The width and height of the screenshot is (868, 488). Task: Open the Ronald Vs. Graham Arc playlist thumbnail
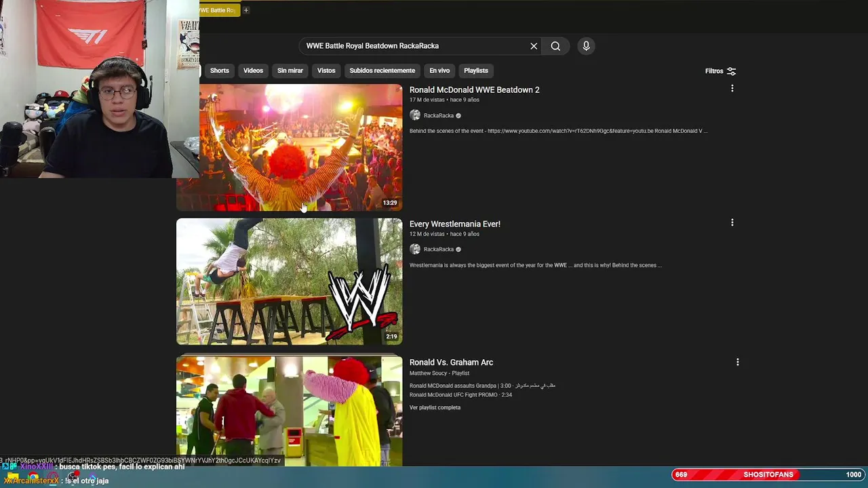coord(289,411)
